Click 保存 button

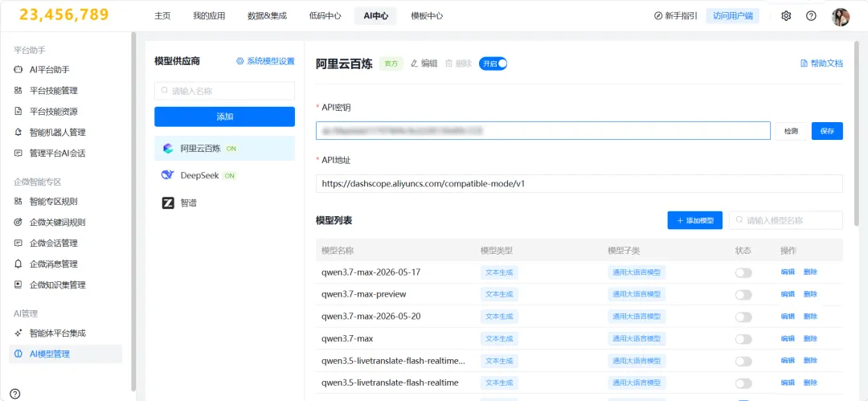pyautogui.click(x=828, y=131)
